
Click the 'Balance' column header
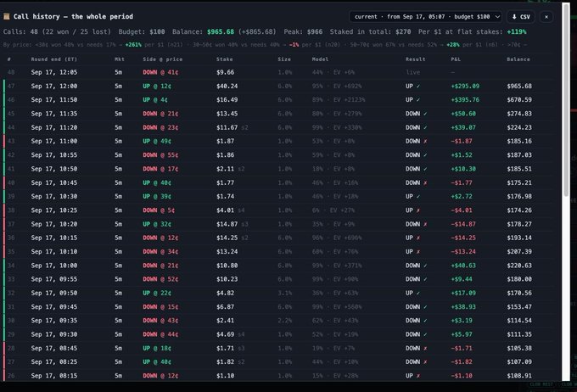point(518,59)
